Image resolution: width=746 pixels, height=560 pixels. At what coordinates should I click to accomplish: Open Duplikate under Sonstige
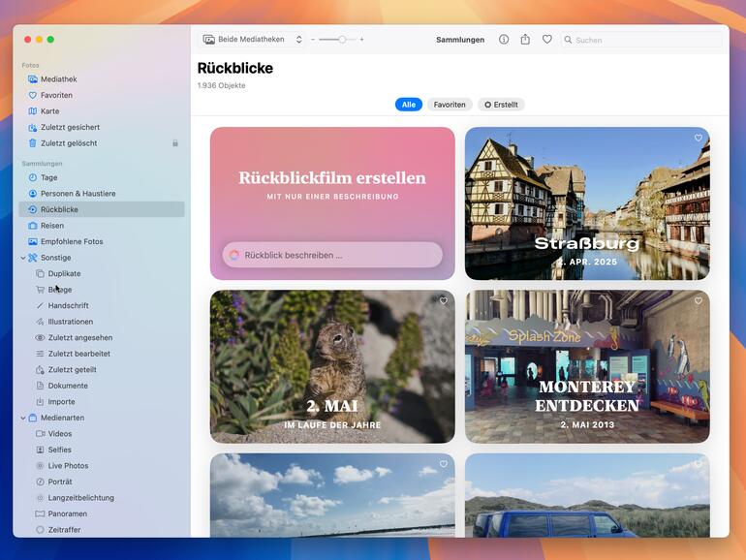101,273
